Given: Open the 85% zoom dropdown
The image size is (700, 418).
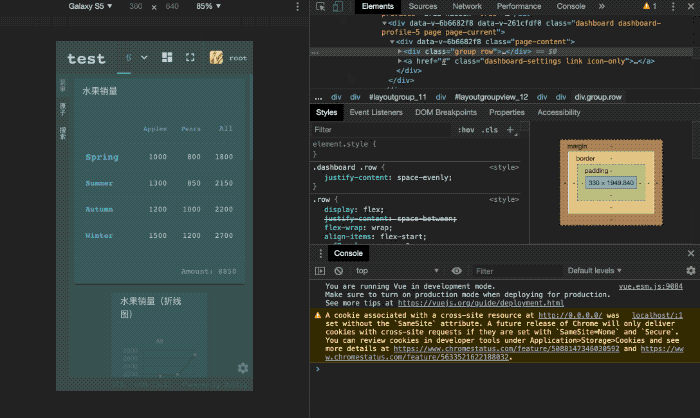Looking at the screenshot, I should pos(208,7).
